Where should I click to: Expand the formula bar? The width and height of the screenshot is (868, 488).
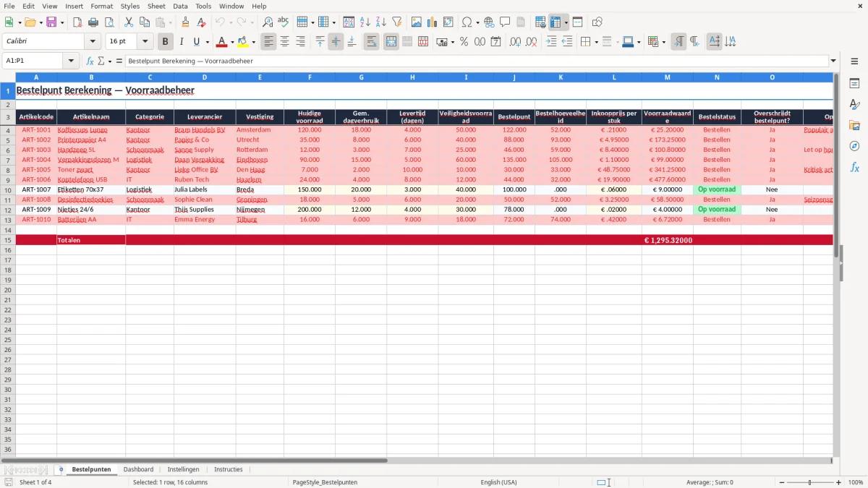click(833, 61)
